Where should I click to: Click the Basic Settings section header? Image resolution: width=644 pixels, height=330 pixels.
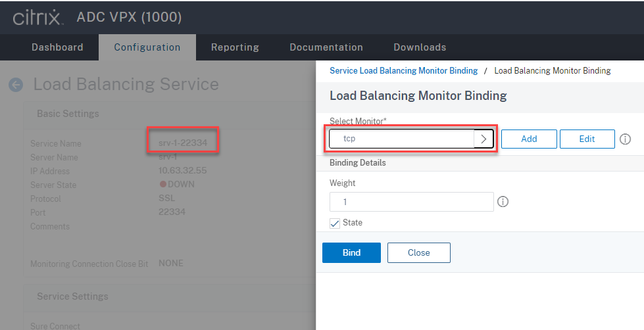68,114
